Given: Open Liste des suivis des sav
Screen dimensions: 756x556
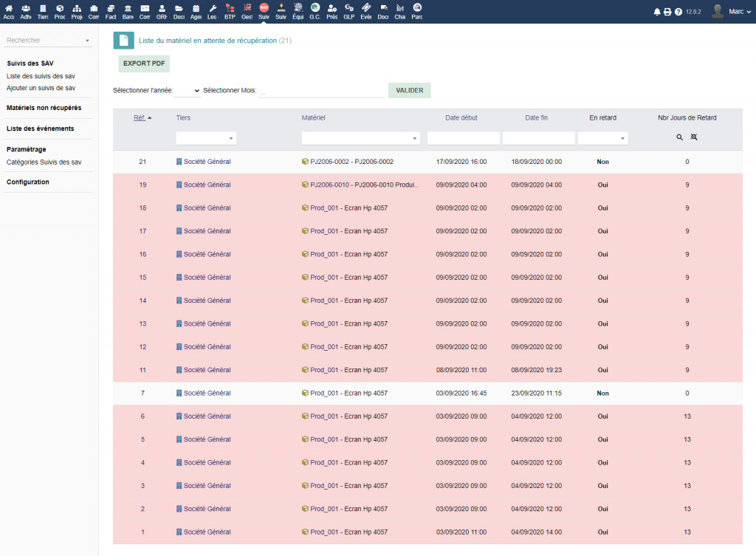Looking at the screenshot, I should click(41, 76).
